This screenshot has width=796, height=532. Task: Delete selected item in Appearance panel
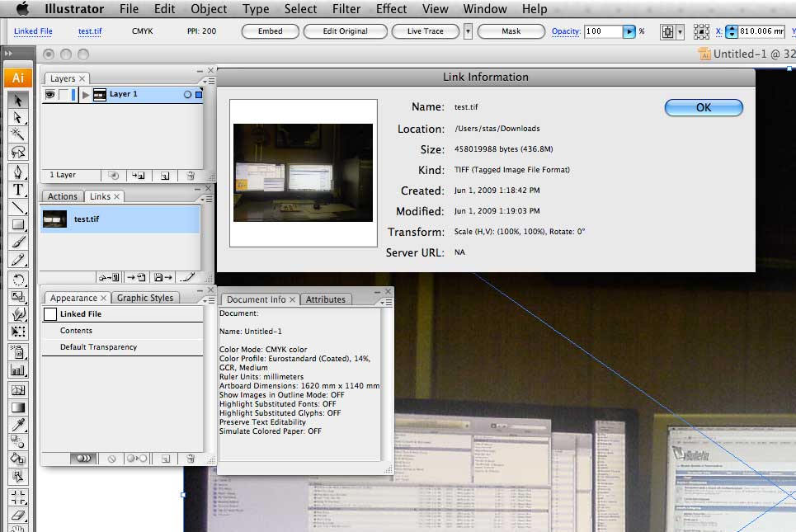pyautogui.click(x=191, y=459)
